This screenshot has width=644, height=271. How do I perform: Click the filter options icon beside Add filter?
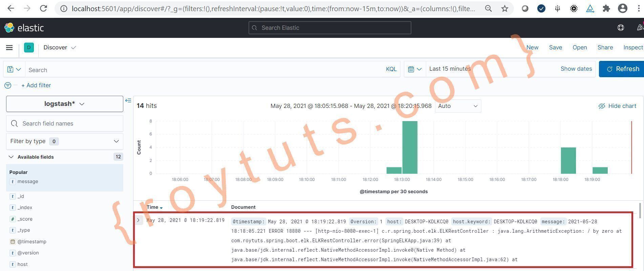click(x=8, y=86)
